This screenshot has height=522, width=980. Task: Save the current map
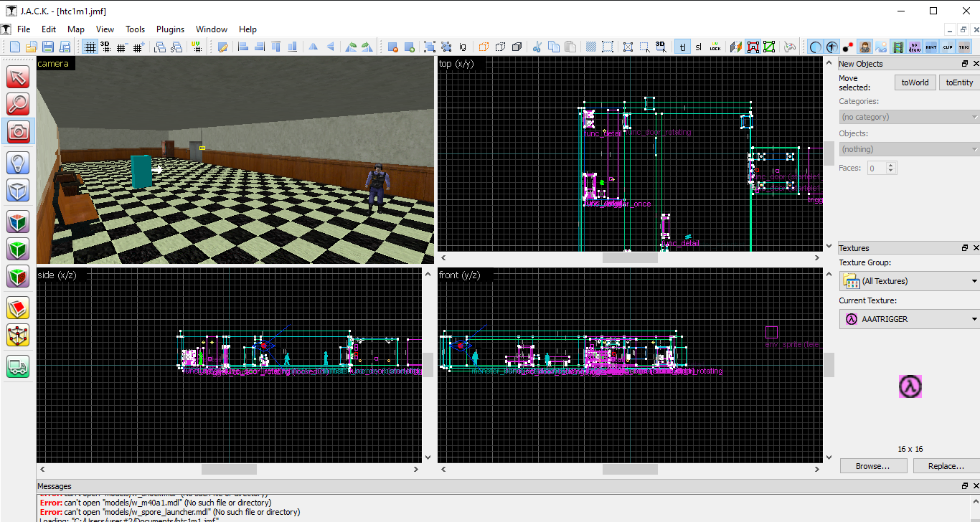(47, 47)
